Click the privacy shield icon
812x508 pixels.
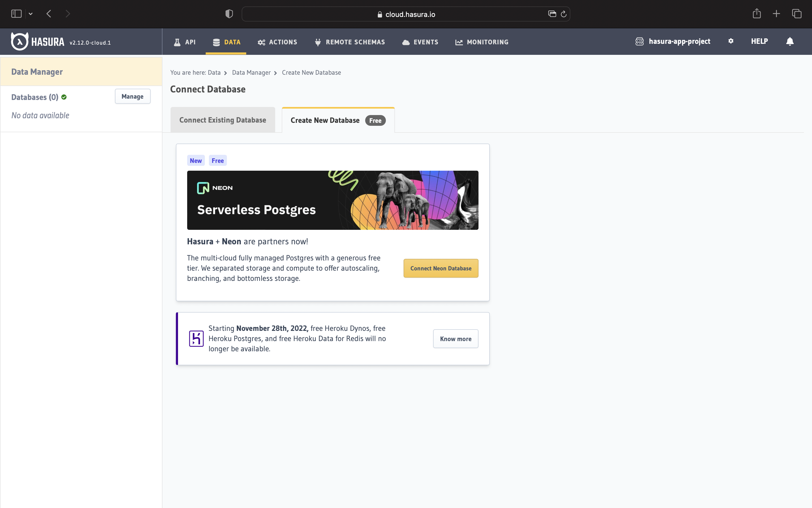229,14
